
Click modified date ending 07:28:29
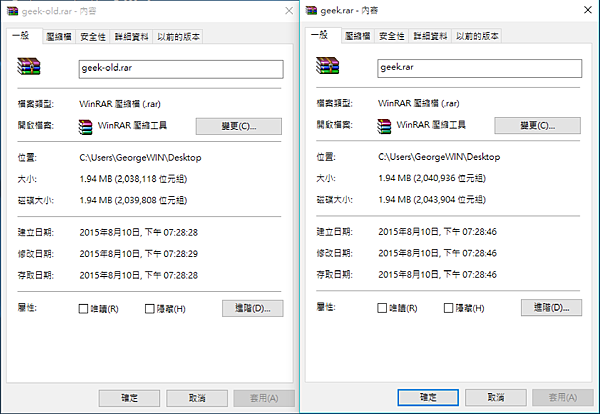pyautogui.click(x=139, y=254)
